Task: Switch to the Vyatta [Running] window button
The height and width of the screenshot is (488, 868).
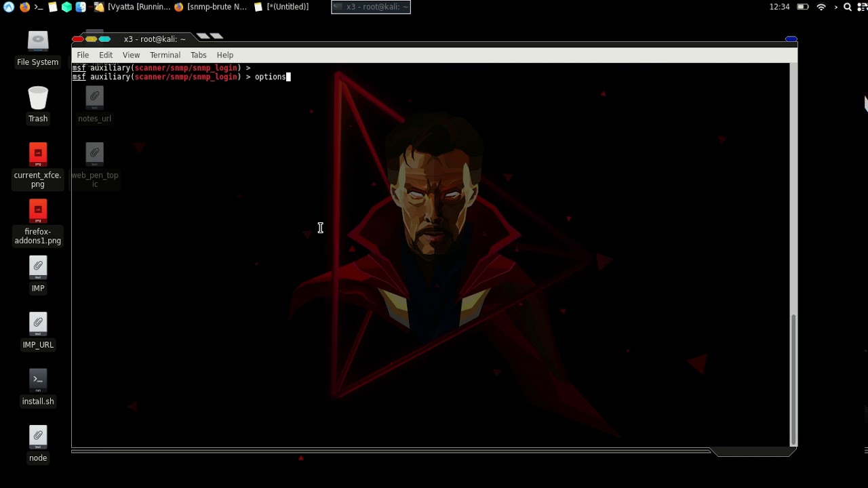Action: pyautogui.click(x=132, y=7)
